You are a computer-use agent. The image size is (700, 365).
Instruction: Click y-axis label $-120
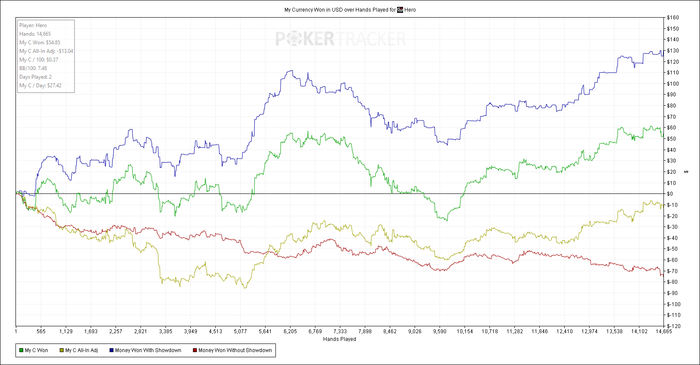click(674, 326)
